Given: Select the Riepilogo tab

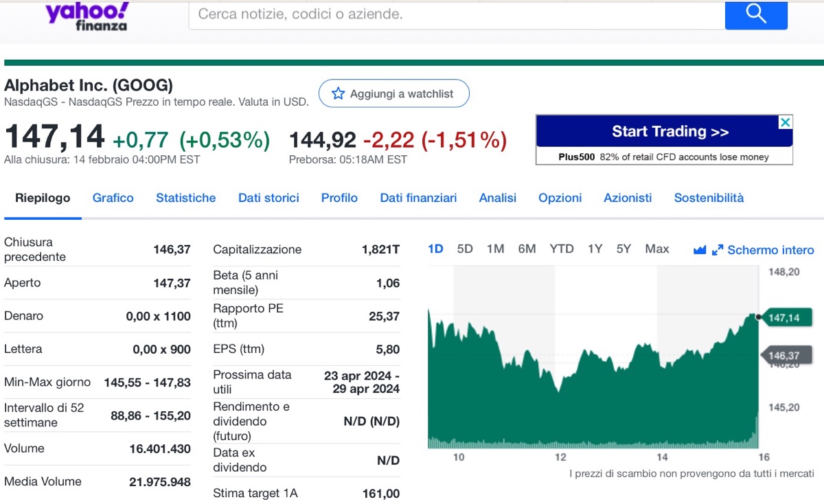Looking at the screenshot, I should tap(43, 198).
